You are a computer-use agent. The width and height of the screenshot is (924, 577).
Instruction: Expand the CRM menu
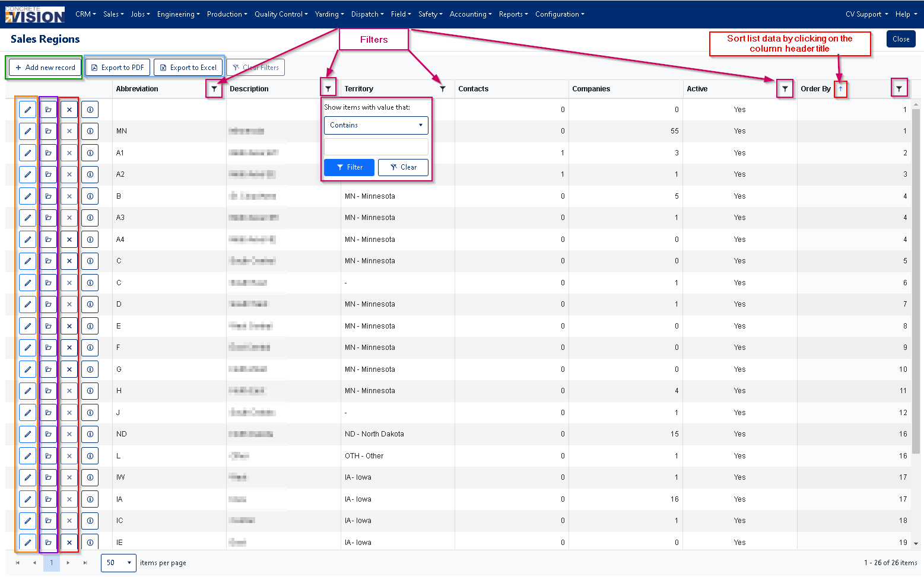coord(85,14)
